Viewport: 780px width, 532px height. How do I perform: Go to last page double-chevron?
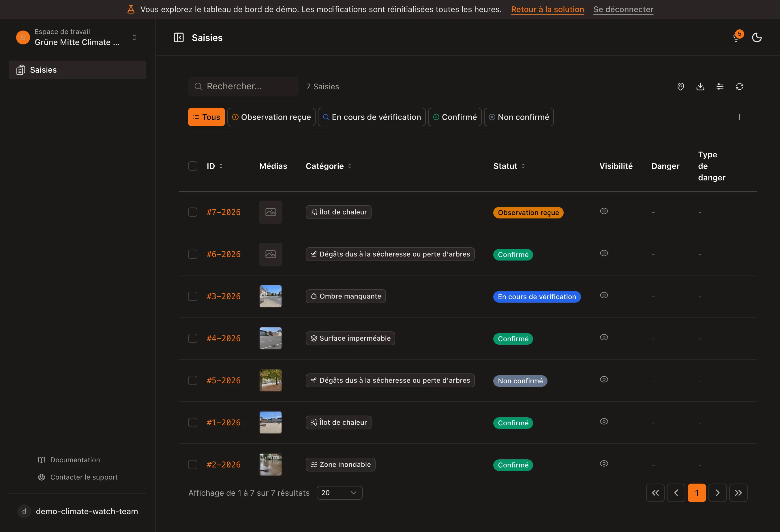[738, 493]
